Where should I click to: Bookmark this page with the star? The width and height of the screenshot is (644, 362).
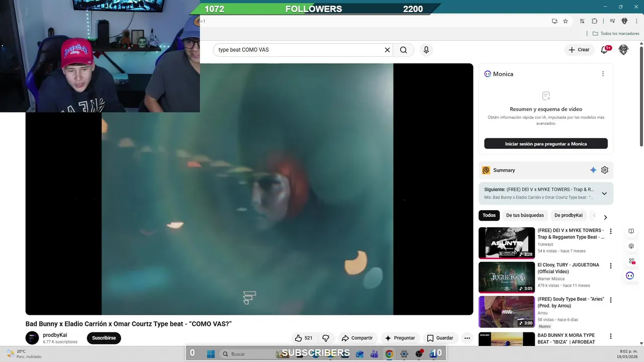[x=566, y=21]
